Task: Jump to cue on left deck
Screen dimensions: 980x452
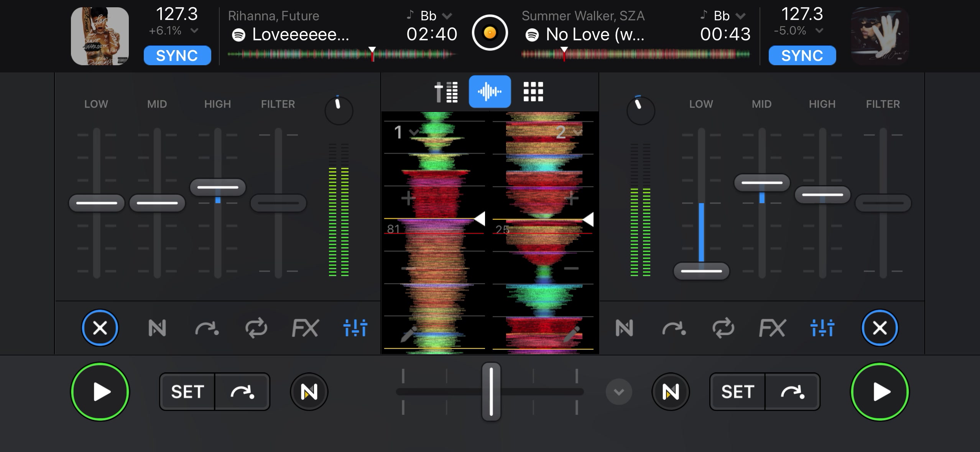Action: 242,392
